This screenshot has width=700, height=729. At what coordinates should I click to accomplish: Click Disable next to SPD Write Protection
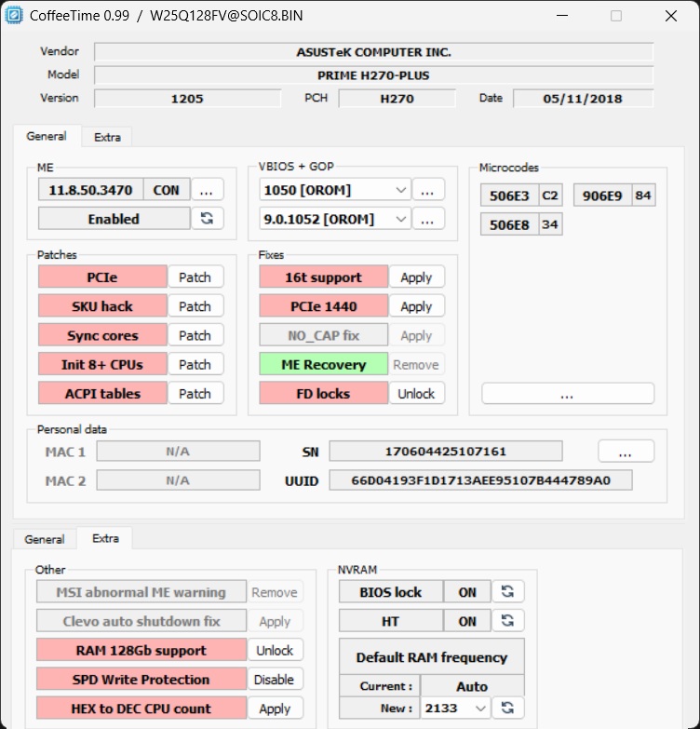(x=275, y=680)
